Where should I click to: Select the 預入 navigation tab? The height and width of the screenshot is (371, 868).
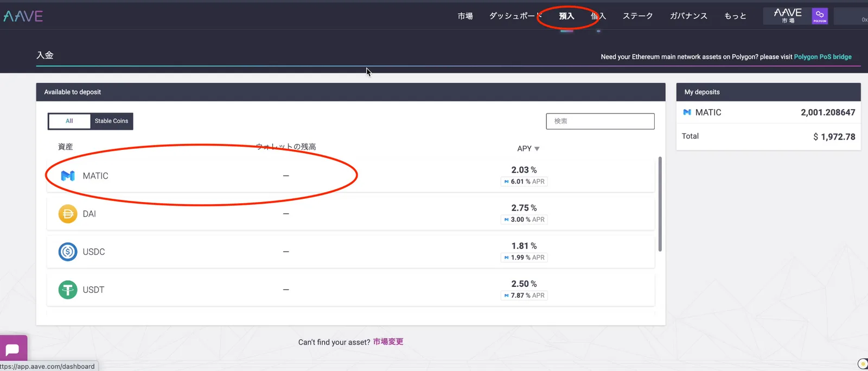pos(566,16)
